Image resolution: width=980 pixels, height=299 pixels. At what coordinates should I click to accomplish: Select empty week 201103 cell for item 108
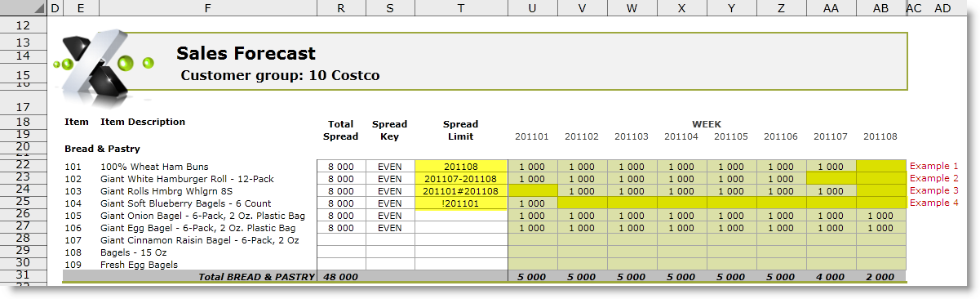(632, 252)
